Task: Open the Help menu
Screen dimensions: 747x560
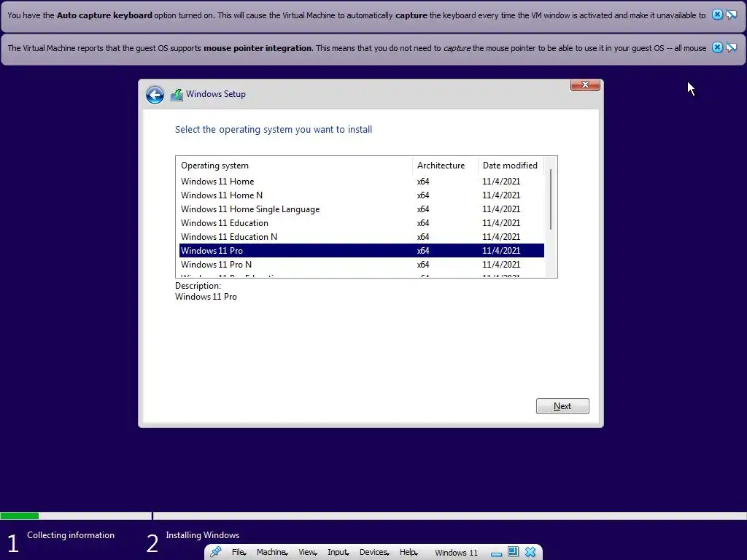Action: point(409,553)
